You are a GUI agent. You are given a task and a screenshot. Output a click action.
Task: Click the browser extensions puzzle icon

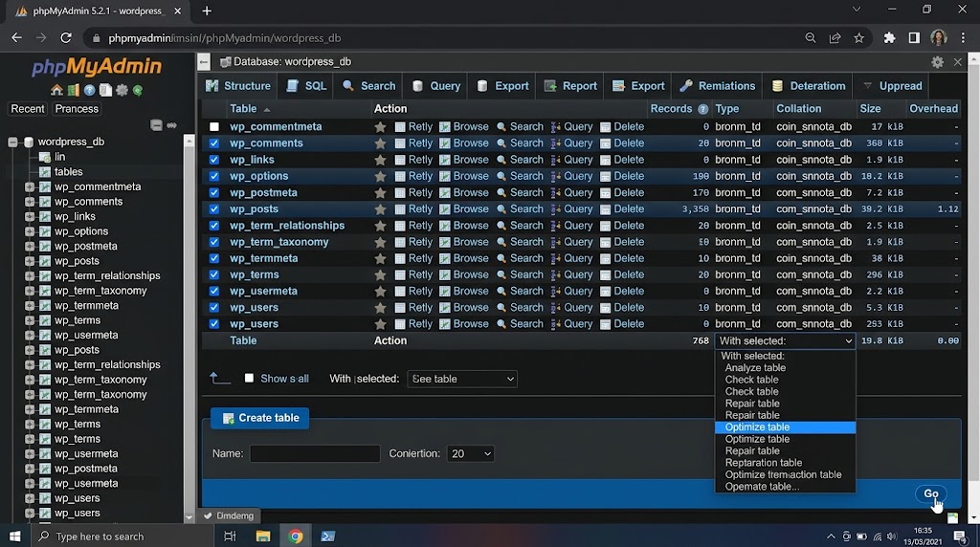(889, 38)
